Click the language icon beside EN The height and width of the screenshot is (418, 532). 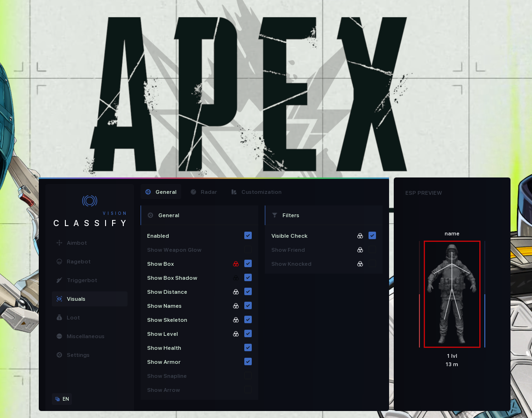click(x=57, y=399)
